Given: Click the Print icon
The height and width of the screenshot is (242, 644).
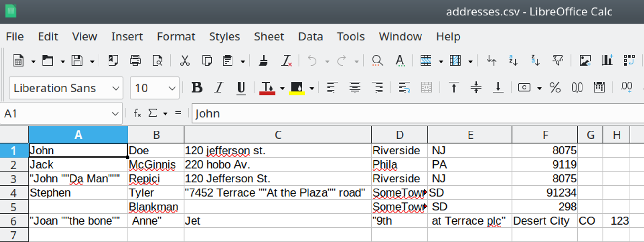Looking at the screenshot, I should coord(135,61).
